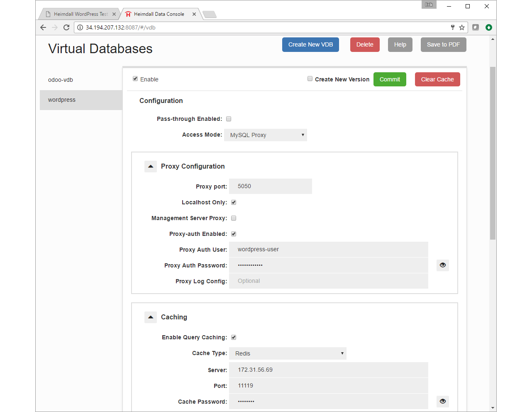This screenshot has height=412, width=532.
Task: Click the page vertical scrollbar thumb
Action: 493,153
